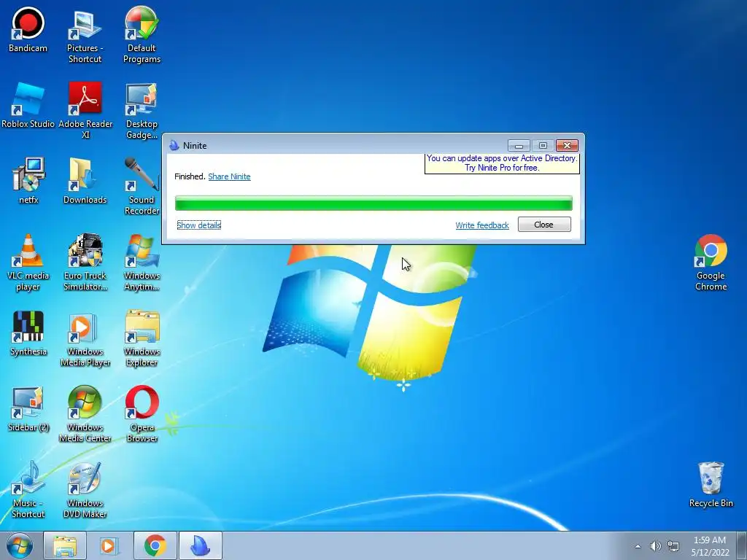Close Ninite with the red X
Viewport: 747px width, 560px height.
(567, 145)
